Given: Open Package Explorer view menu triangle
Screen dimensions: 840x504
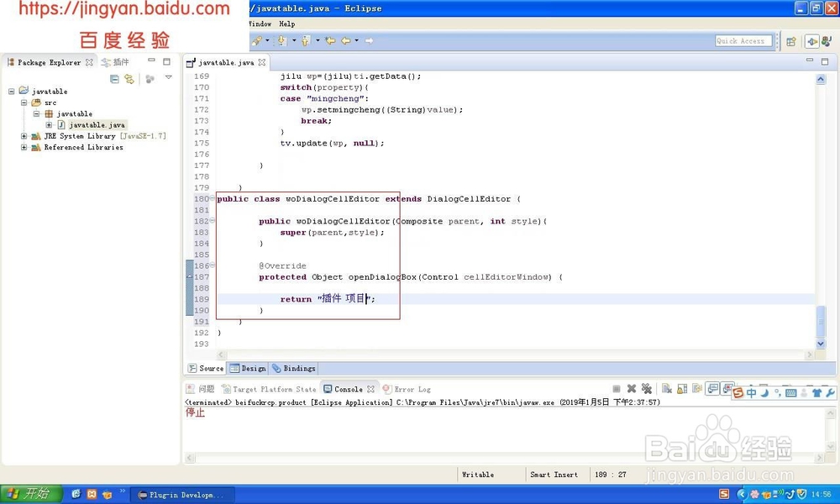Looking at the screenshot, I should click(169, 77).
